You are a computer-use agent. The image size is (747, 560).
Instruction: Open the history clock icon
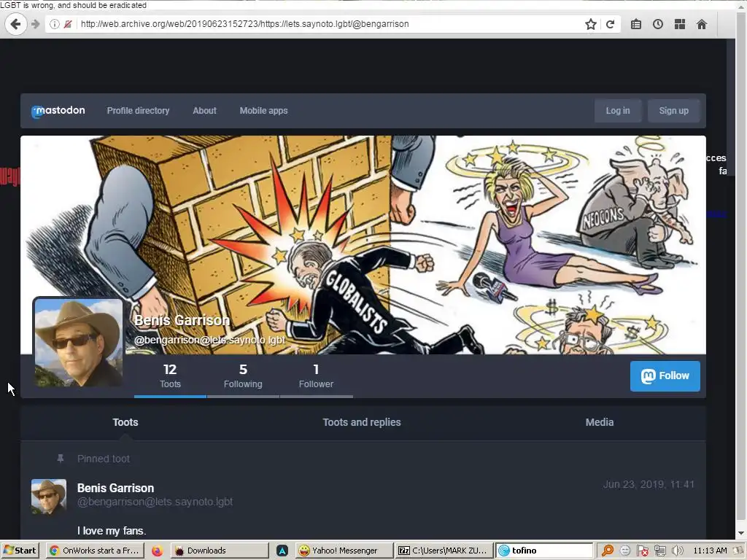[658, 24]
